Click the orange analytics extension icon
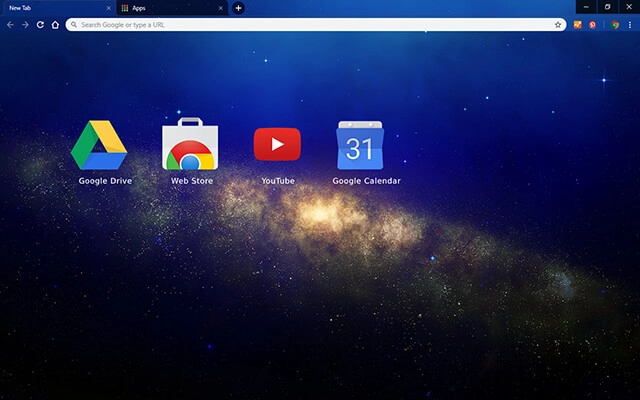The width and height of the screenshot is (640, 400). pos(578,25)
